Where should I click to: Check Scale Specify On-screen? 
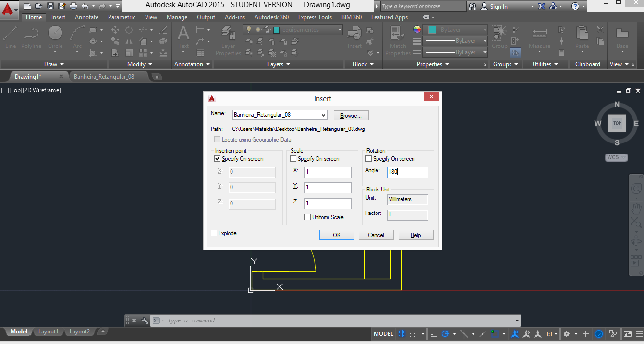coord(293,159)
